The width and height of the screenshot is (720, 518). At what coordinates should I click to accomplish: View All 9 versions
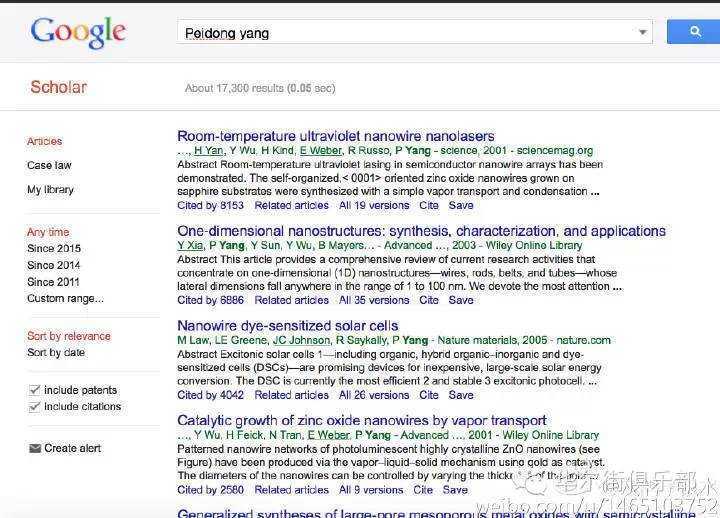pos(371,490)
